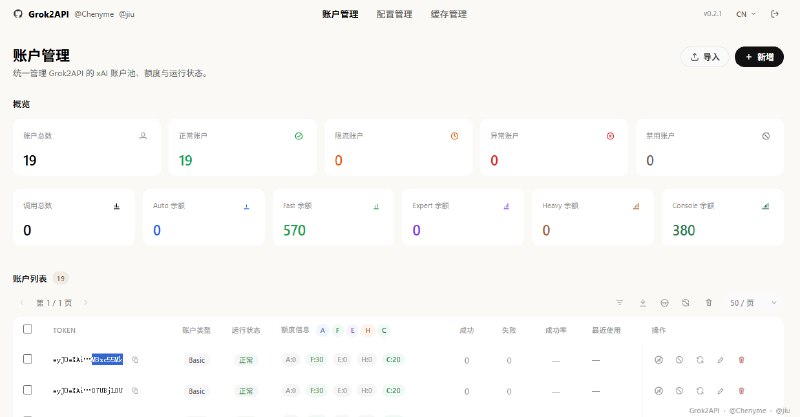
Task: Click the green F quota legend chip
Action: point(337,330)
